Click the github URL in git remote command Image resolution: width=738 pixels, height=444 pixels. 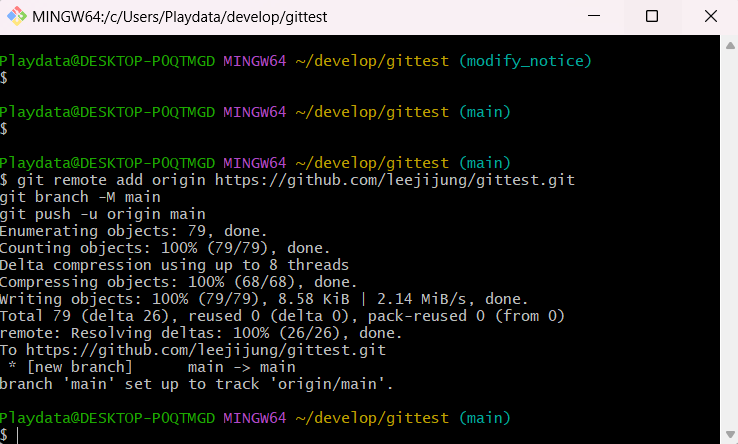coord(395,180)
